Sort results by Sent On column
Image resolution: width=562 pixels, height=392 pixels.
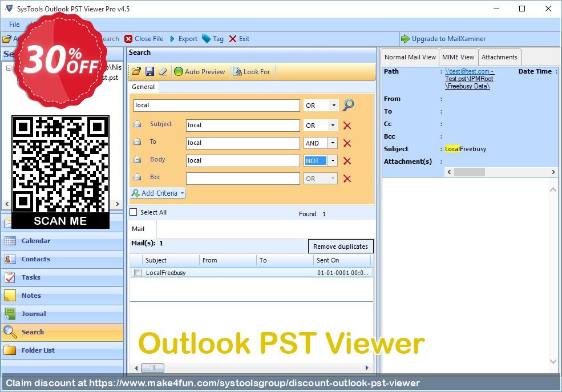pyautogui.click(x=342, y=260)
